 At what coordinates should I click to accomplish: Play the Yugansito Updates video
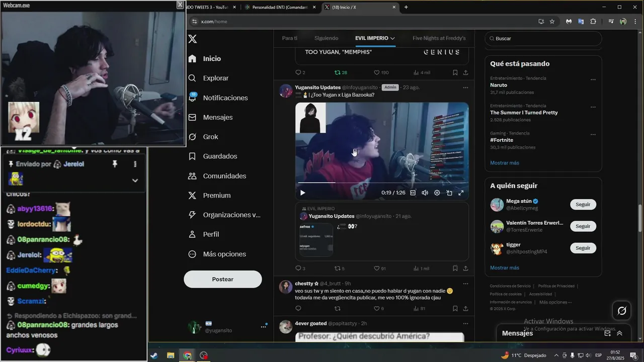click(302, 193)
